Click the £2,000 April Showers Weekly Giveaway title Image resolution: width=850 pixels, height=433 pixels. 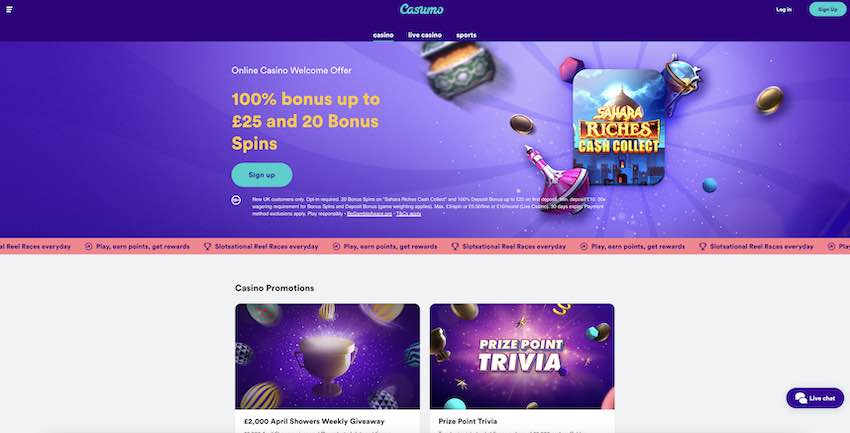click(x=314, y=421)
